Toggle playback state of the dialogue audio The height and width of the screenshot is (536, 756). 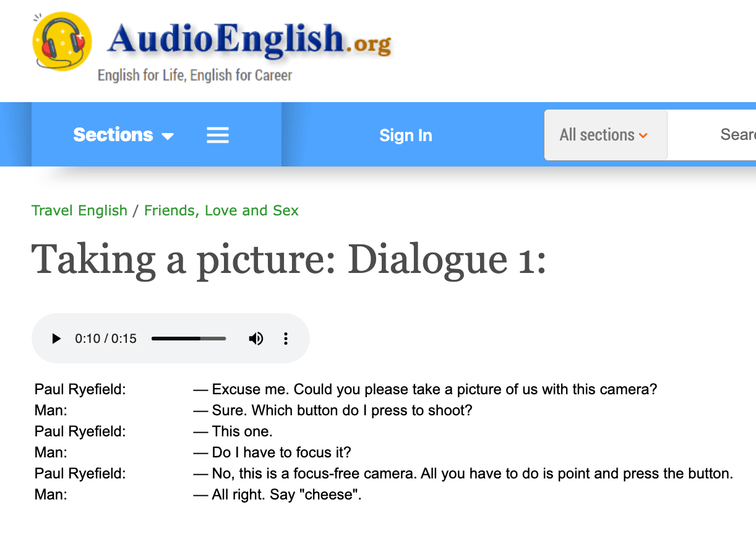[56, 339]
